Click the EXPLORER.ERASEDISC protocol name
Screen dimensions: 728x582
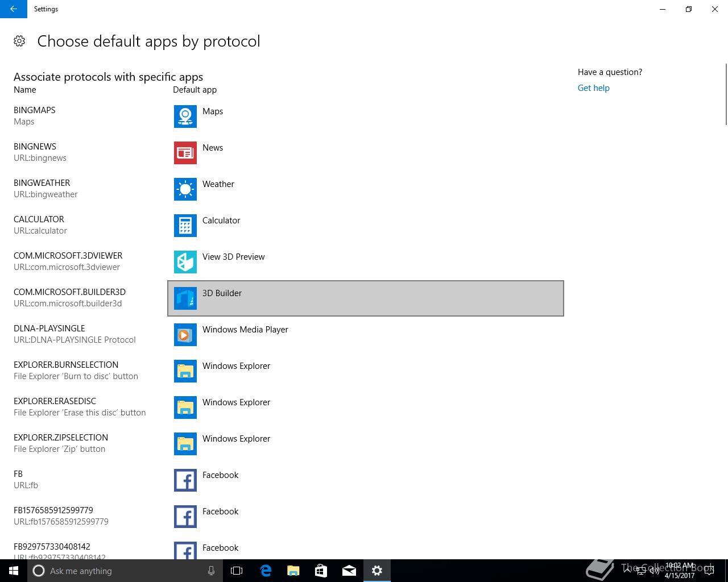click(55, 401)
